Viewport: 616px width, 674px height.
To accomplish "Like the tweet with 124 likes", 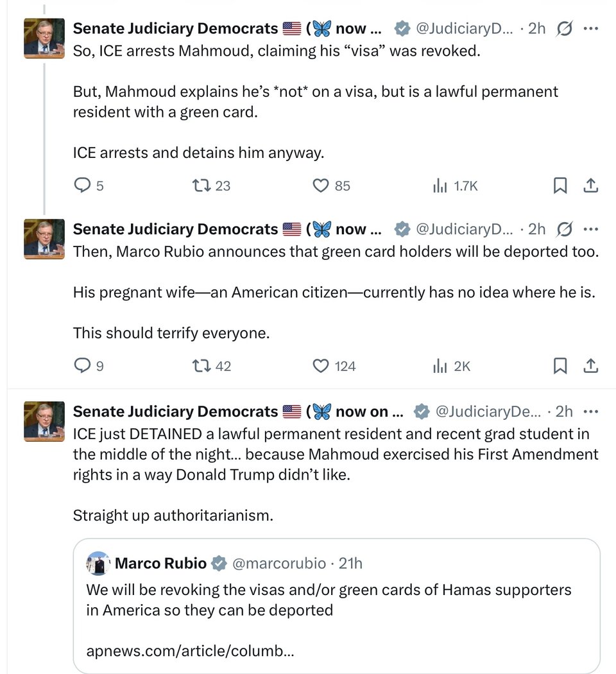I will 321,366.
